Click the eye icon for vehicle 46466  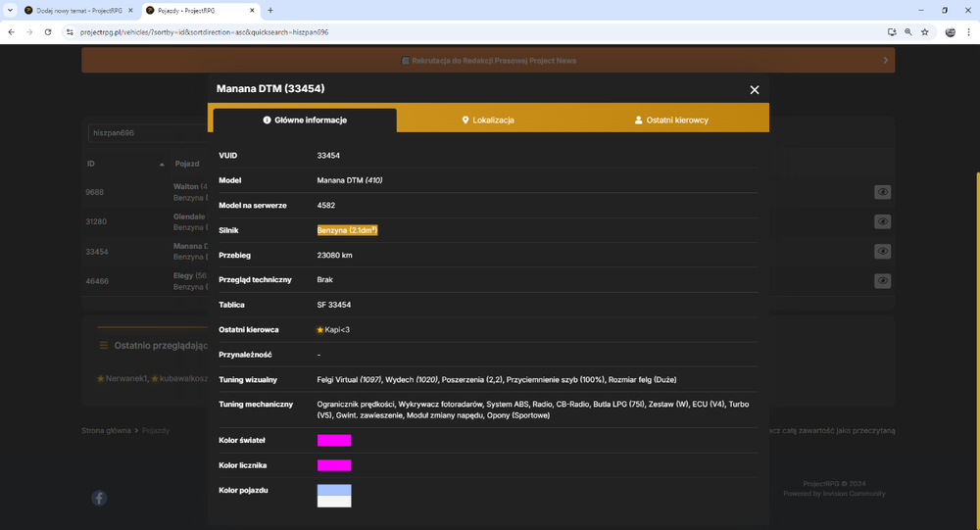tap(883, 280)
